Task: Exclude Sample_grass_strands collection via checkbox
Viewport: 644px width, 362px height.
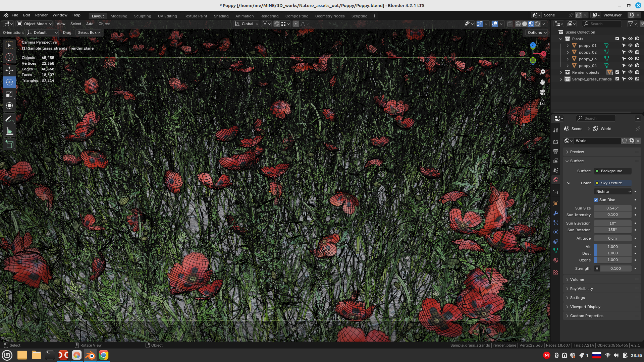Action: (617, 79)
